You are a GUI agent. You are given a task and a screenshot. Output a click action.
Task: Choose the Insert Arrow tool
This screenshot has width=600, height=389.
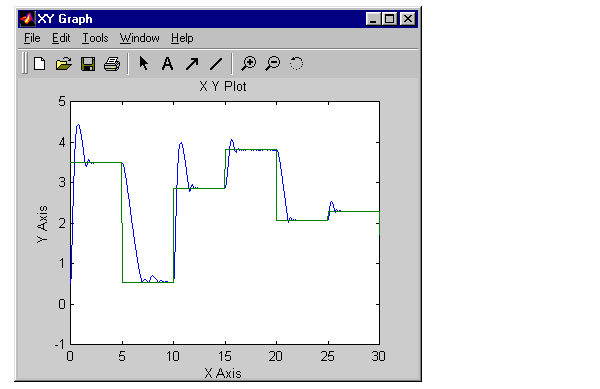(x=192, y=64)
